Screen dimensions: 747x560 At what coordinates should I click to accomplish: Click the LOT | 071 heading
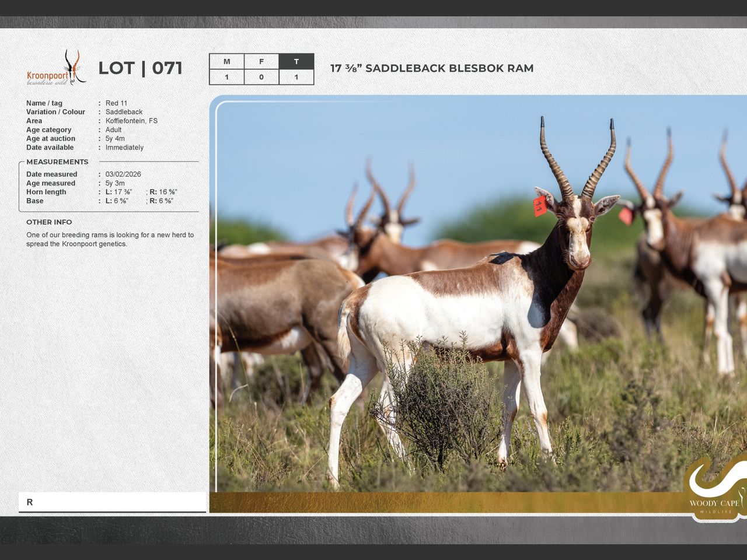point(140,68)
